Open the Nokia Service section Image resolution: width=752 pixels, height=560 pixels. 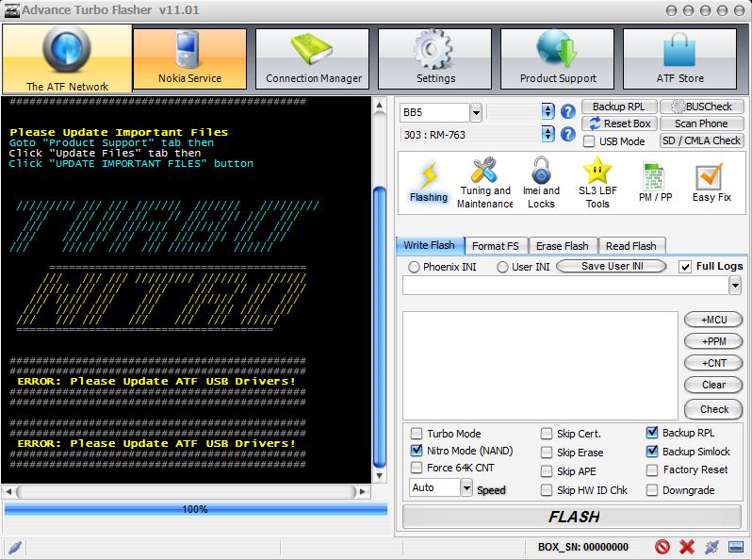(x=190, y=58)
